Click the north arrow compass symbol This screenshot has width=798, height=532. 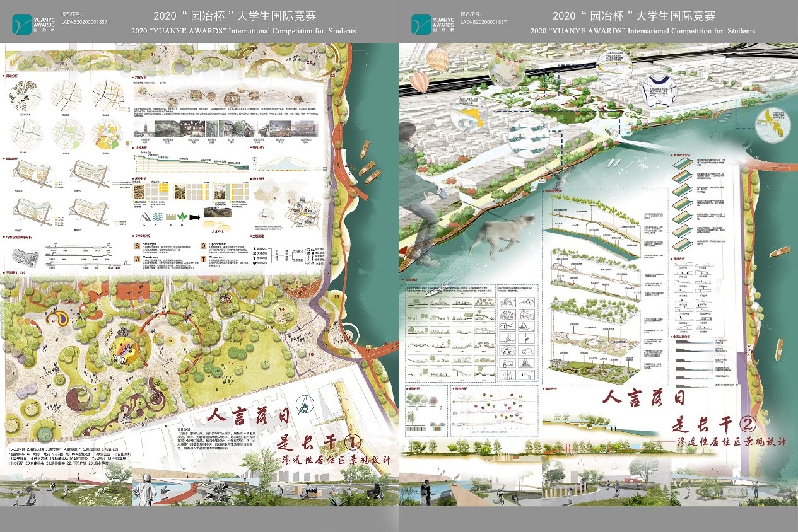pyautogui.click(x=303, y=402)
